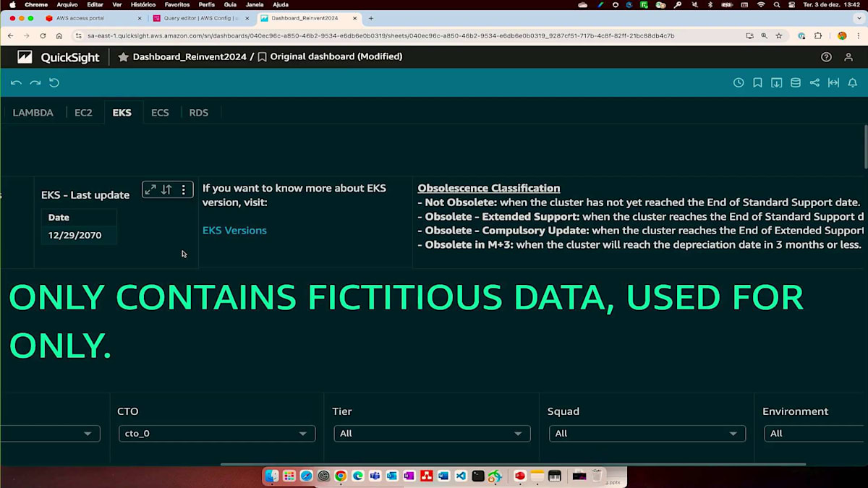The height and width of the screenshot is (488, 868).
Task: Open the datasets cylinder icon
Action: coord(796,82)
